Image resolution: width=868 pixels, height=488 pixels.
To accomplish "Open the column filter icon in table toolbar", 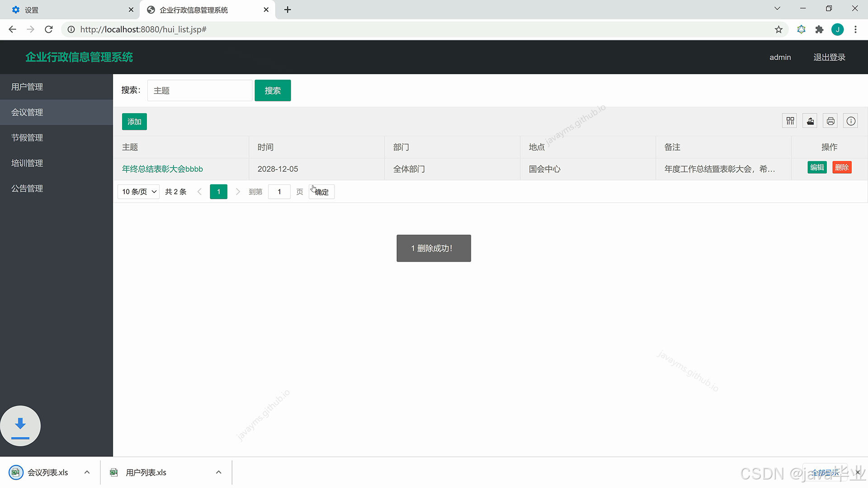I will pos(790,121).
